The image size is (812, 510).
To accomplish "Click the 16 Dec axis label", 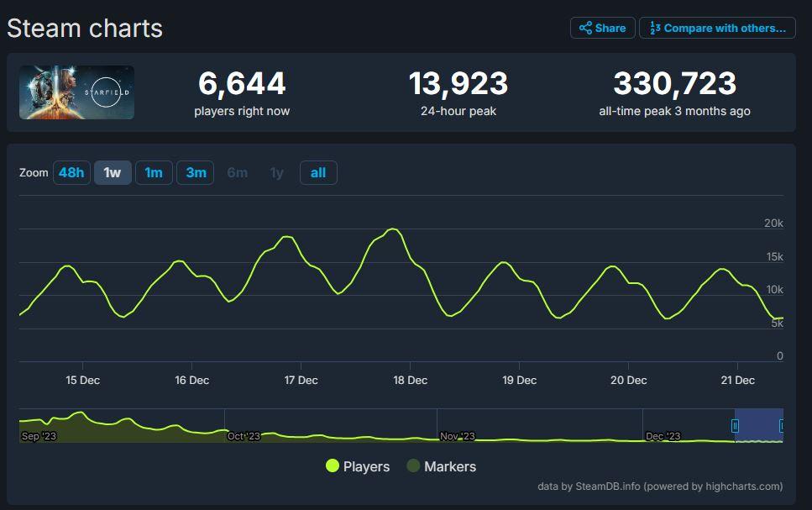I will [x=192, y=380].
